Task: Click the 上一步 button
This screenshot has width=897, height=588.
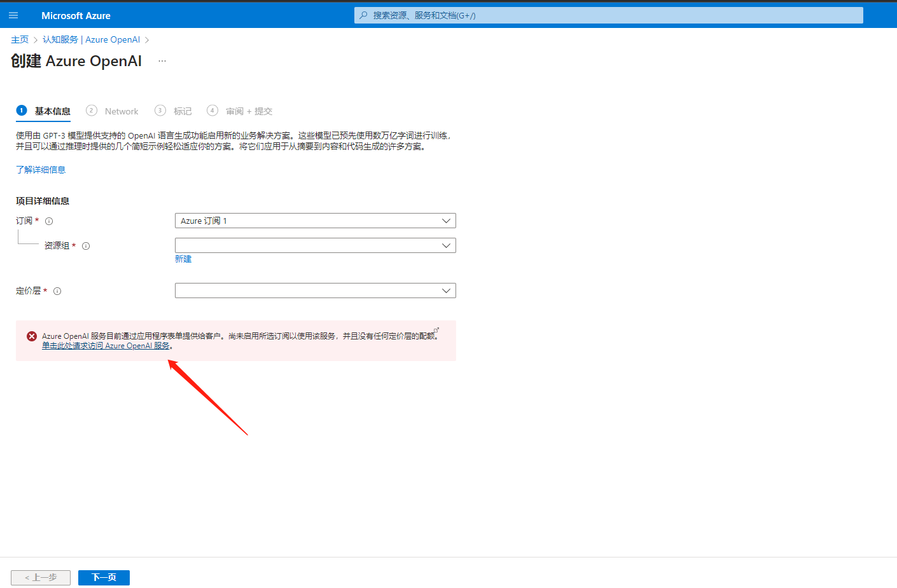Action: (x=41, y=577)
